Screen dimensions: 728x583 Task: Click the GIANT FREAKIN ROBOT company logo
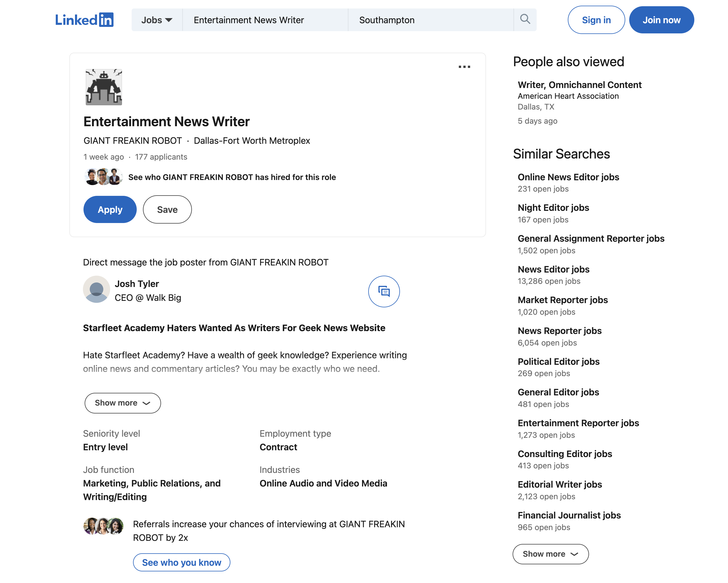pyautogui.click(x=104, y=87)
